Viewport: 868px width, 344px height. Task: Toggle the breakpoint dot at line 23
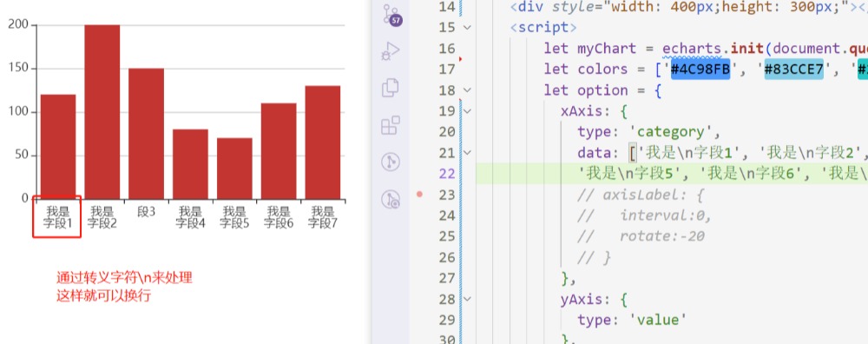(x=419, y=195)
